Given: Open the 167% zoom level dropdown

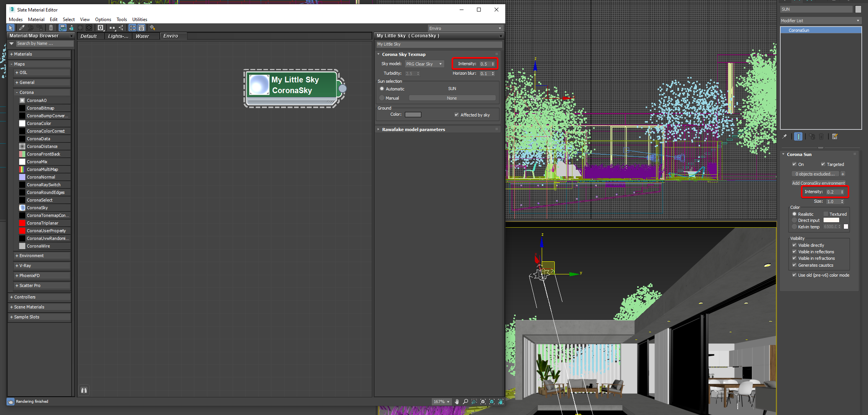Looking at the screenshot, I should coord(441,402).
